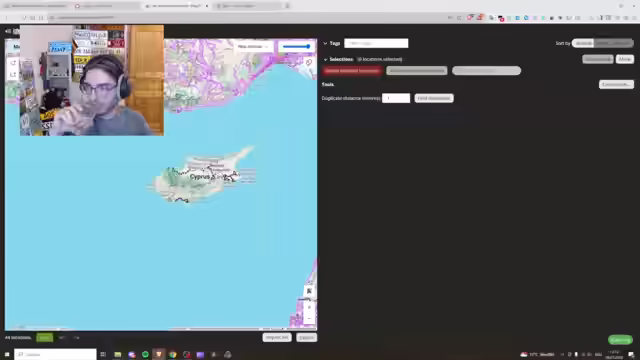Click the Find duplicates button
The height and width of the screenshot is (360, 640).
(434, 98)
